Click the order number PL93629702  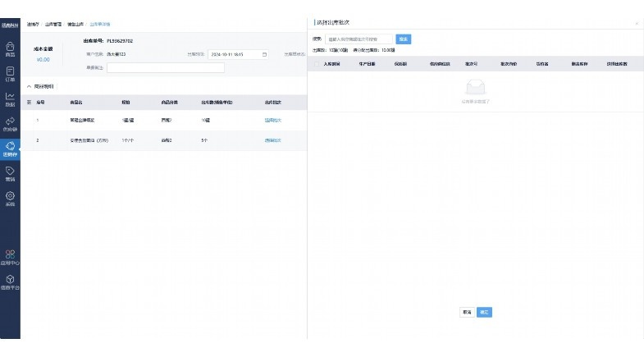pyautogui.click(x=120, y=41)
